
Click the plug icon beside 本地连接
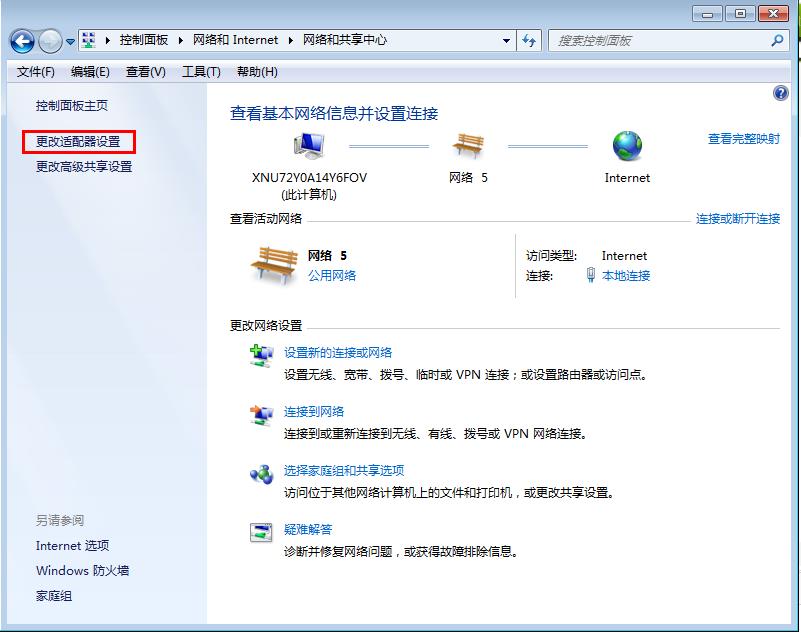click(591, 275)
